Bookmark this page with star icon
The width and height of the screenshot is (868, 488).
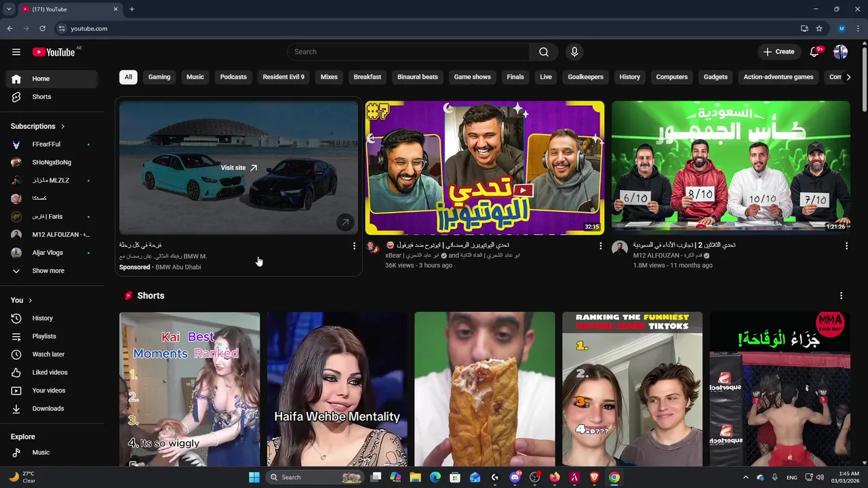819,28
